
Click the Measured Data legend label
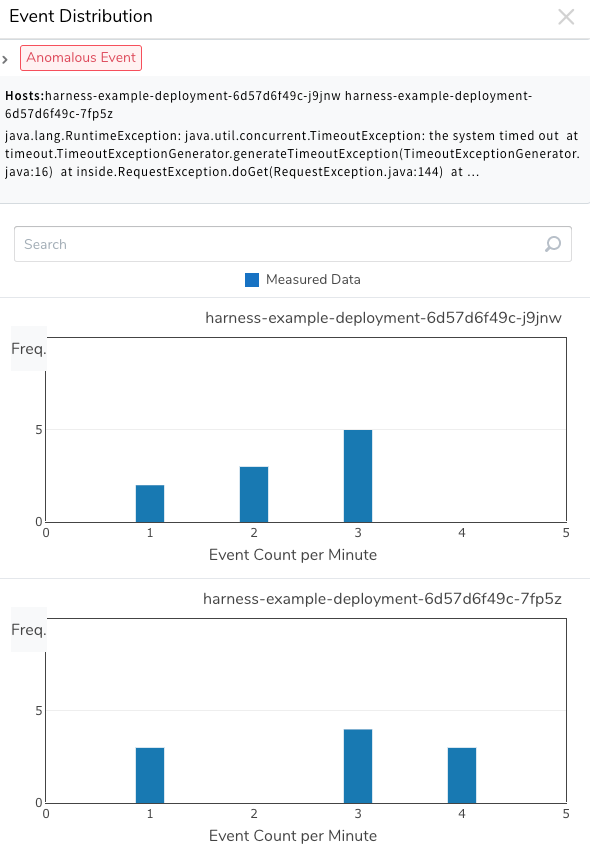click(313, 280)
